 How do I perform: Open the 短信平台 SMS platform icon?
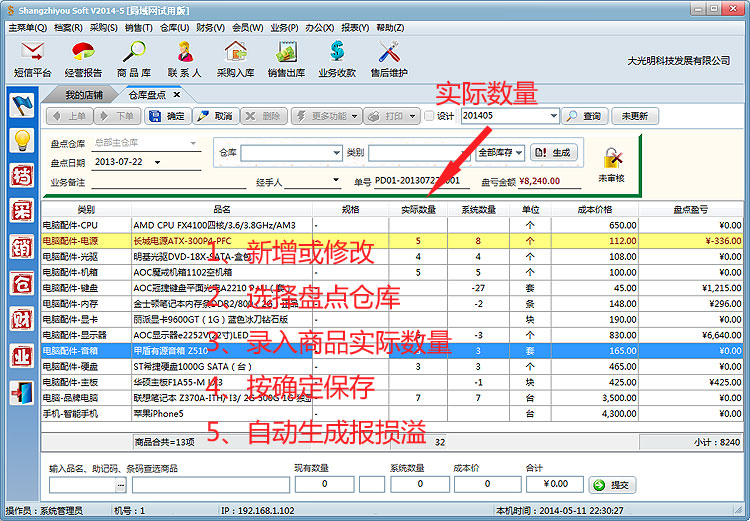pyautogui.click(x=32, y=59)
